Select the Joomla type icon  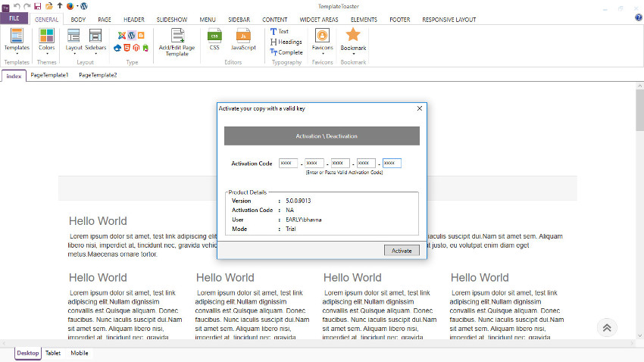pyautogui.click(x=121, y=36)
